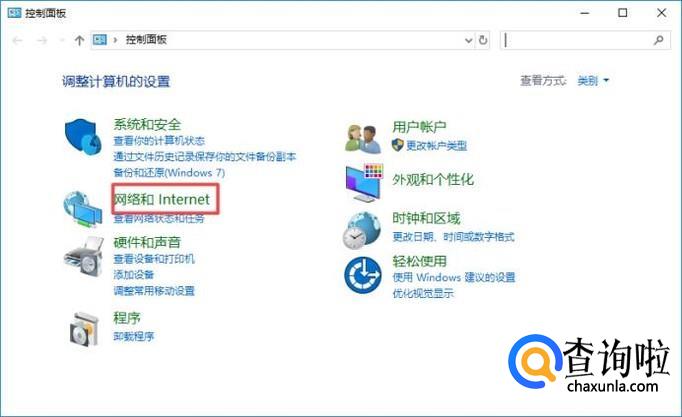Open the recent locations dropdown arrow

[61, 40]
